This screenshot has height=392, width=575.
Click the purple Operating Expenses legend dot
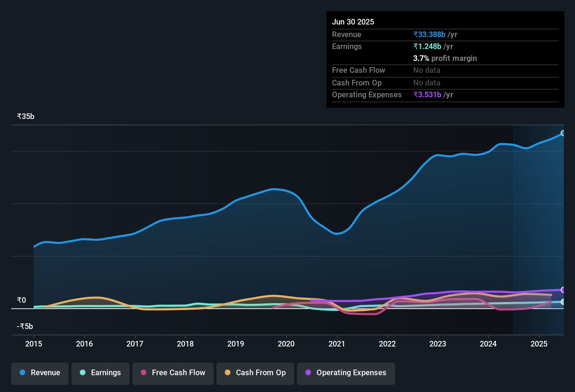308,373
